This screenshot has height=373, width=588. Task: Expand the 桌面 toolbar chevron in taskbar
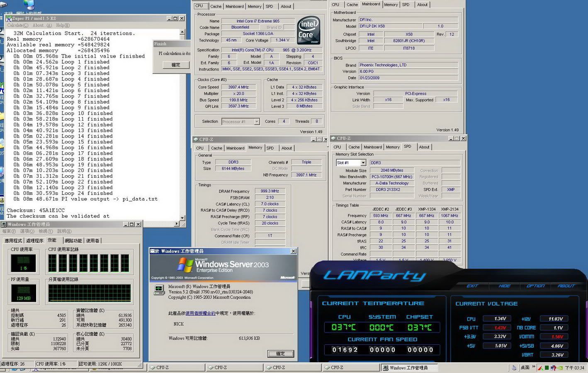pos(533,367)
